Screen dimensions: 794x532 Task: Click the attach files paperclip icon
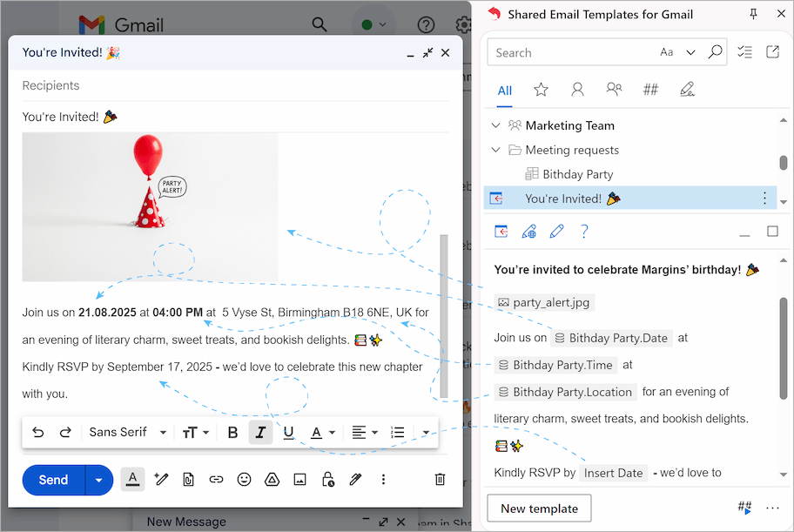pos(188,479)
